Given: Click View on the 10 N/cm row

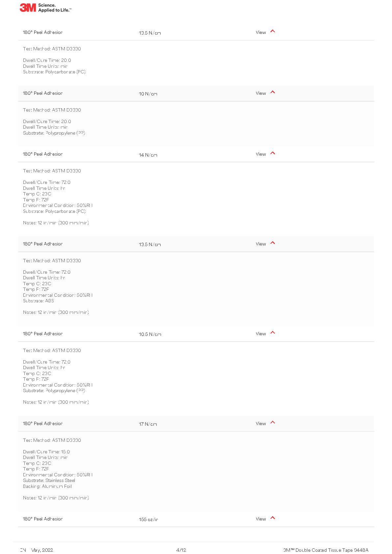Looking at the screenshot, I should click(261, 93).
